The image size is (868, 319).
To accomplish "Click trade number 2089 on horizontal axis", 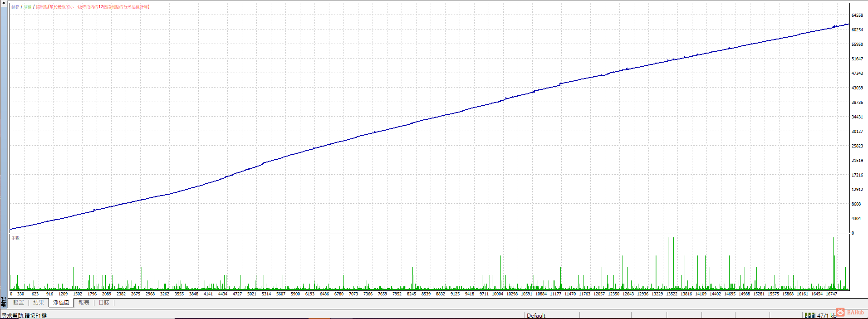I will [107, 294].
